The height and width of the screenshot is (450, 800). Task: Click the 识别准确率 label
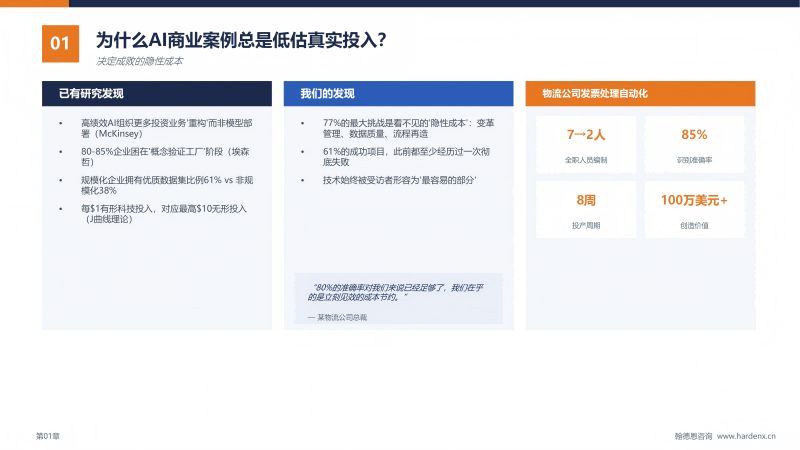(694, 160)
